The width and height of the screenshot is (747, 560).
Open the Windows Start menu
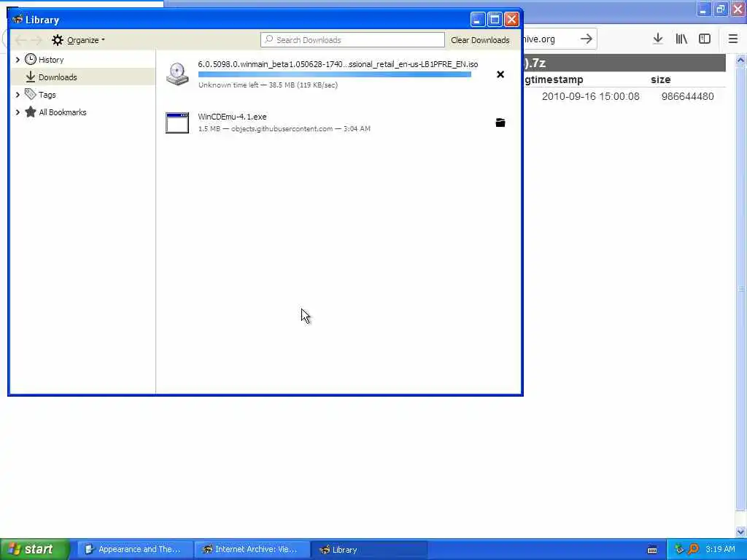tap(34, 549)
